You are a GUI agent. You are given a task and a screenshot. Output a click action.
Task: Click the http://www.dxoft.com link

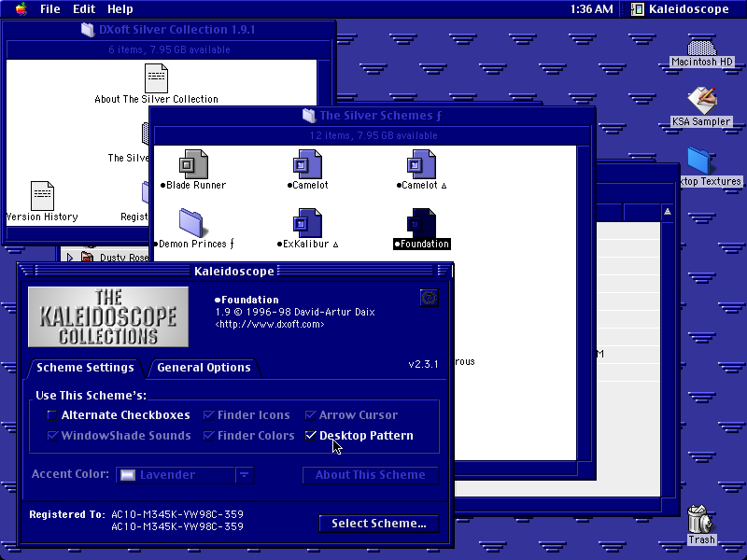point(270,324)
